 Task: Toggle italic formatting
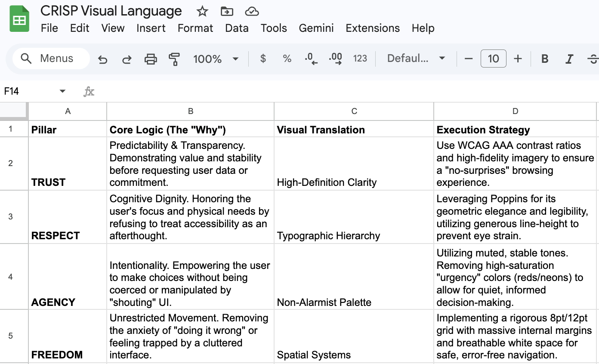tap(569, 59)
